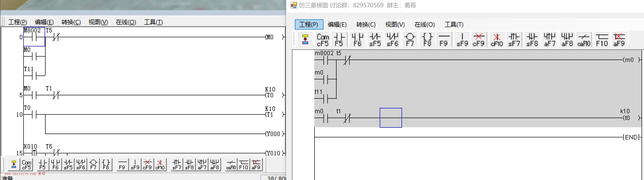Open 工具(T) menu in left window
This screenshot has height=180, width=644.
(x=153, y=22)
